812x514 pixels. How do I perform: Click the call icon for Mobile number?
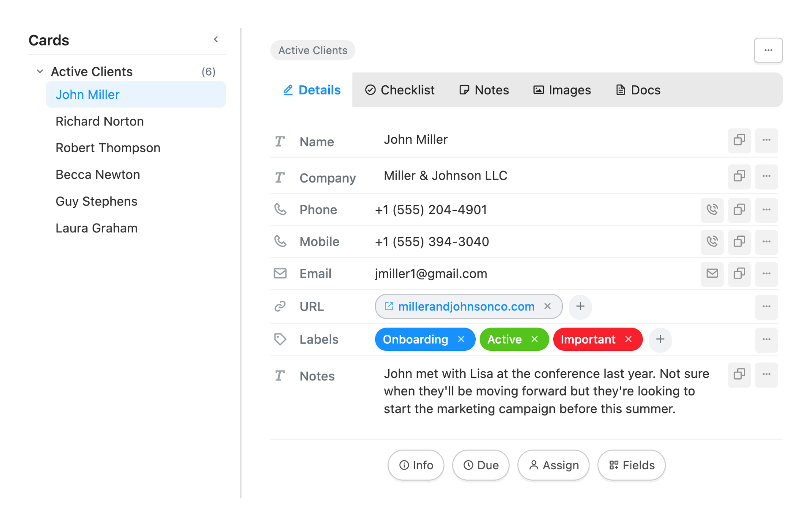[x=712, y=242]
